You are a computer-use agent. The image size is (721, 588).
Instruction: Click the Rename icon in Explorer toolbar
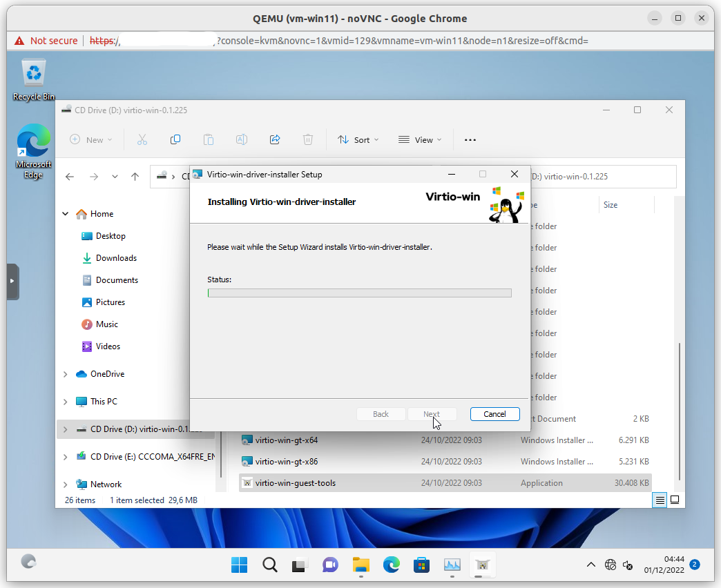pyautogui.click(x=242, y=139)
